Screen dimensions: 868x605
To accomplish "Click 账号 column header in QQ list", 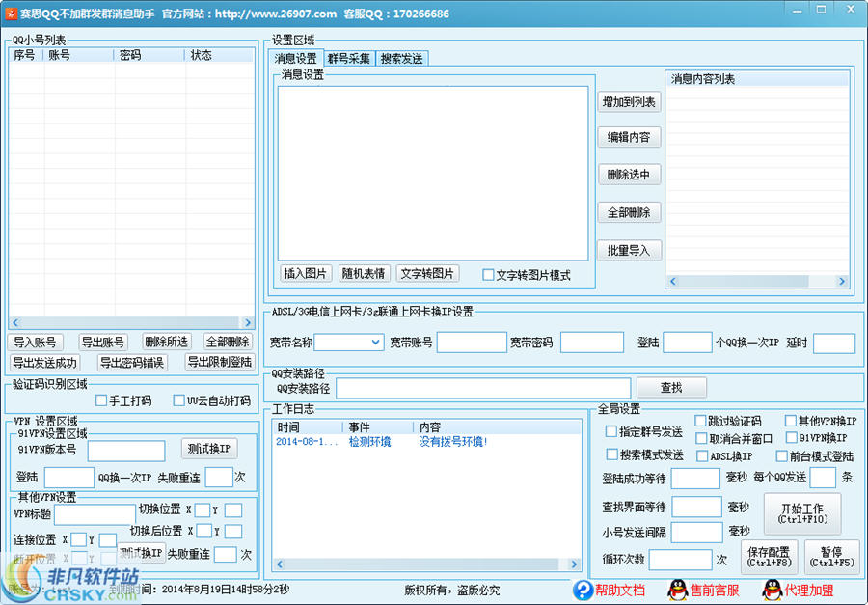I will click(x=79, y=55).
